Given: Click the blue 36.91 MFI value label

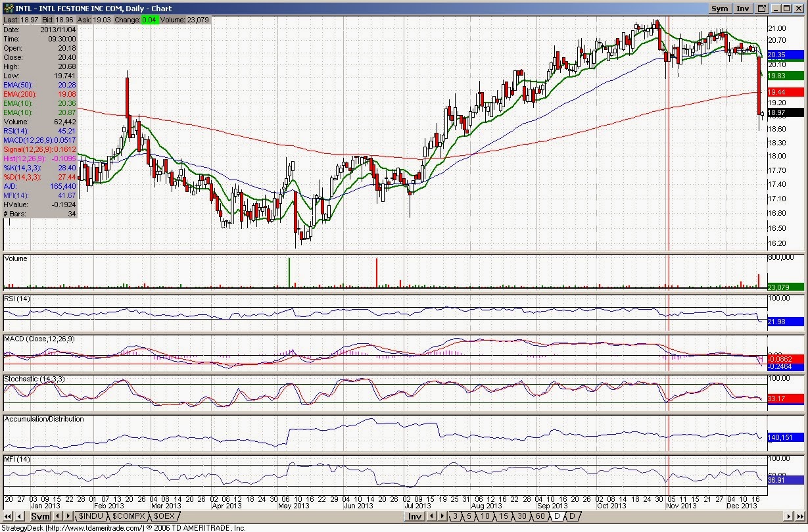Looking at the screenshot, I should pos(786,480).
